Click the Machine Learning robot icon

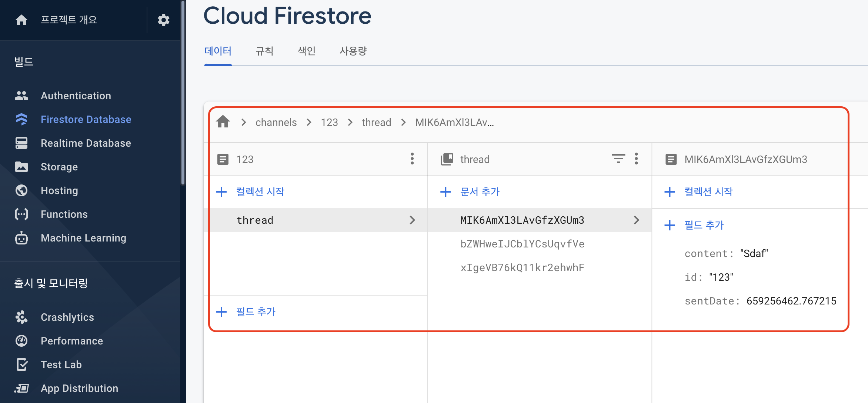pyautogui.click(x=21, y=238)
